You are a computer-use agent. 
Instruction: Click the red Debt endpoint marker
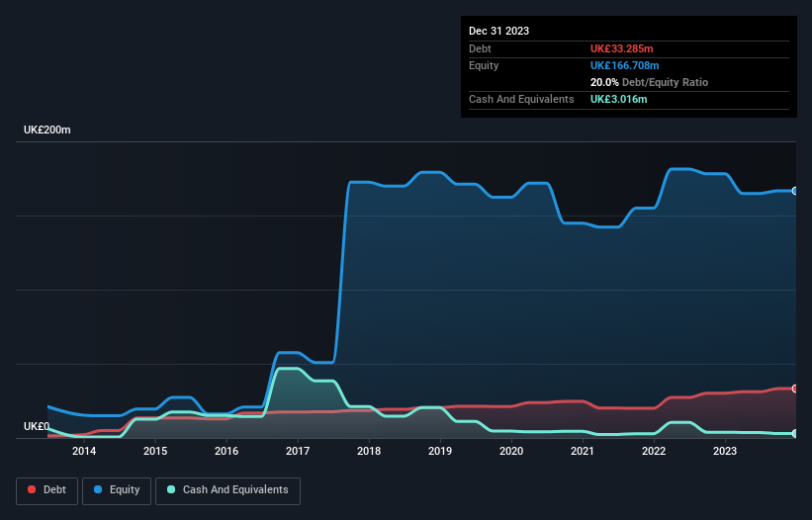click(x=795, y=389)
